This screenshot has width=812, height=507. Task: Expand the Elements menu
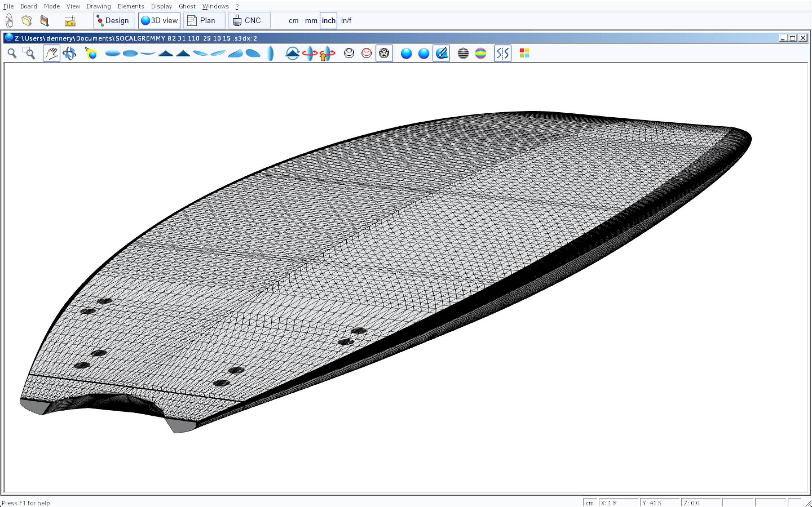[131, 6]
